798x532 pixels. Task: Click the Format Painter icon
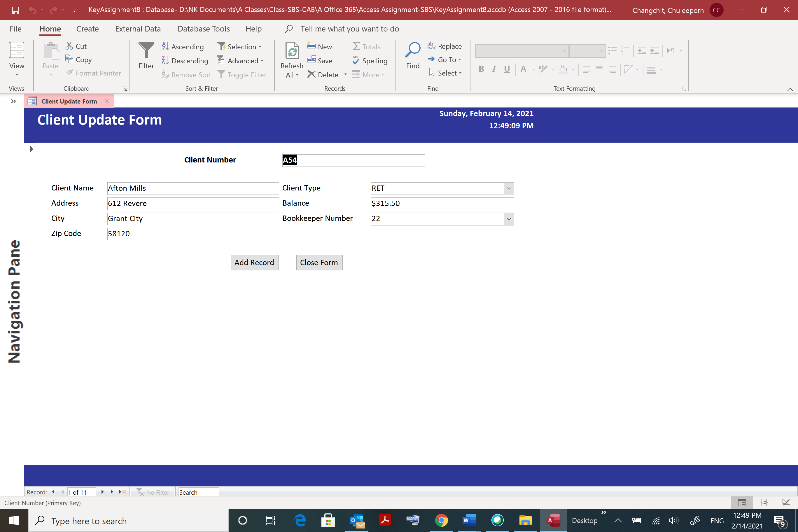coord(69,72)
